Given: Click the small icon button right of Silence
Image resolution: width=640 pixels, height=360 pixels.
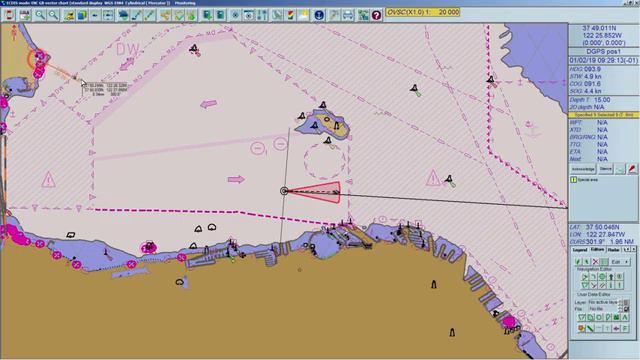Looking at the screenshot, I should 620,169.
